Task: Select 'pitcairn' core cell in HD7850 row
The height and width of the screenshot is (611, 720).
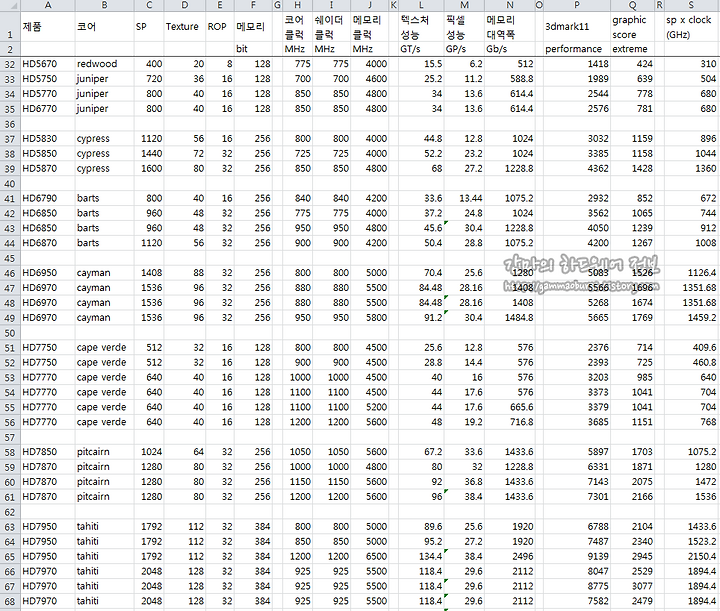Action: 105,452
